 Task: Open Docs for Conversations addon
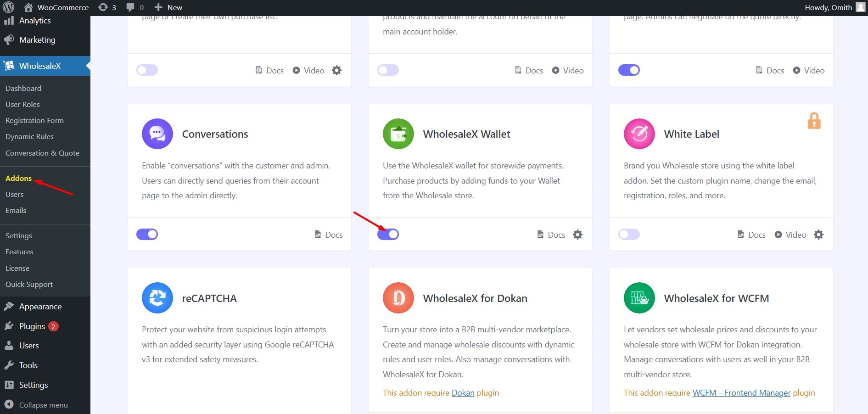(x=328, y=235)
